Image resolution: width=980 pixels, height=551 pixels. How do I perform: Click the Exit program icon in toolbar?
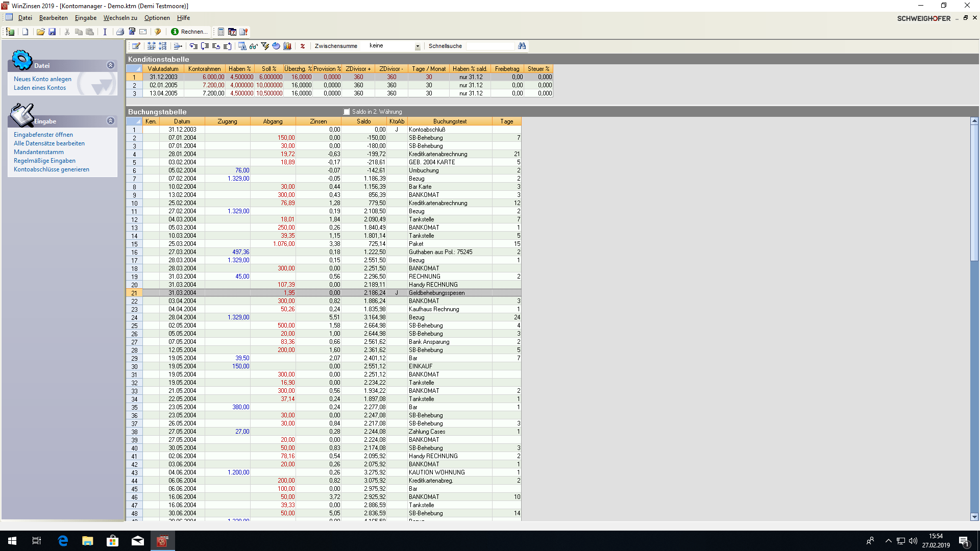pos(10,32)
